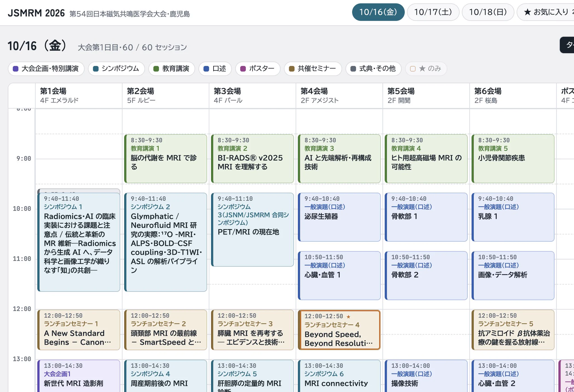Open the 心臓・血管 1 oral session
This screenshot has width=574, height=392.
[x=339, y=276]
